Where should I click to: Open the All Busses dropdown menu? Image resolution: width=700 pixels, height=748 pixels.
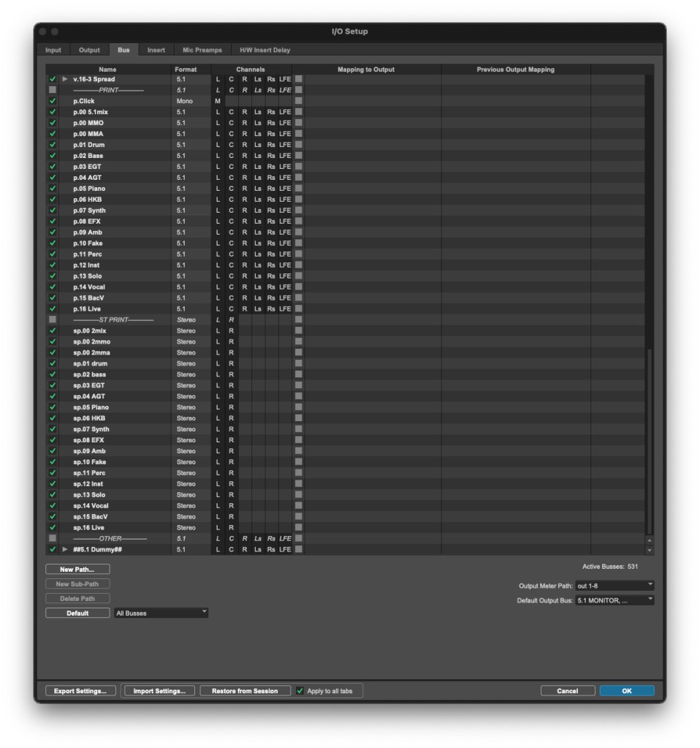[x=161, y=613]
